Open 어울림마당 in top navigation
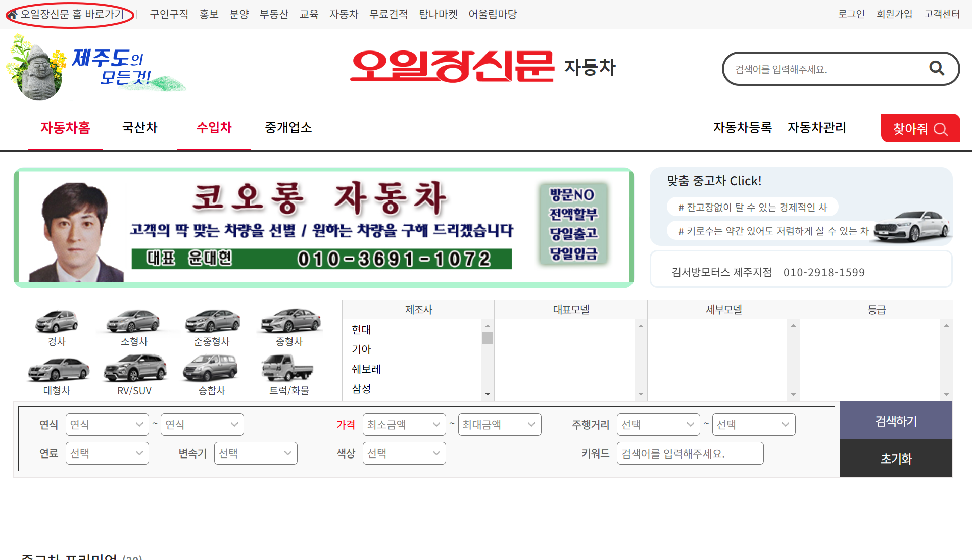This screenshot has height=560, width=972. [493, 14]
